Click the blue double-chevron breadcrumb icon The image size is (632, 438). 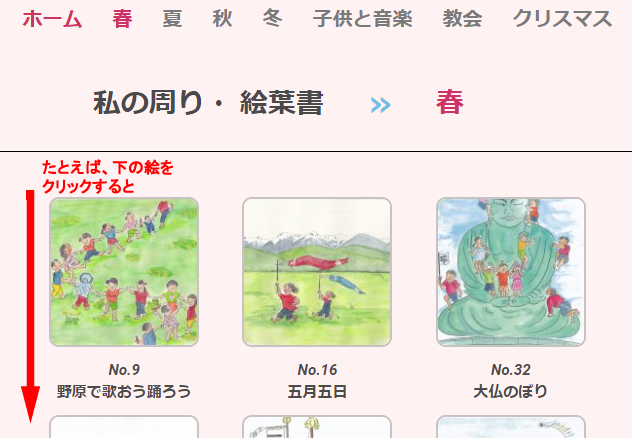(x=380, y=105)
